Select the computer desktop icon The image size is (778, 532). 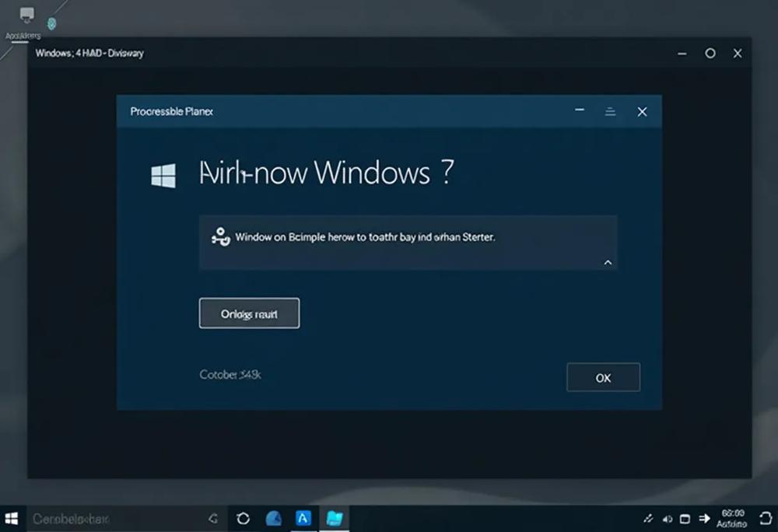click(x=26, y=15)
